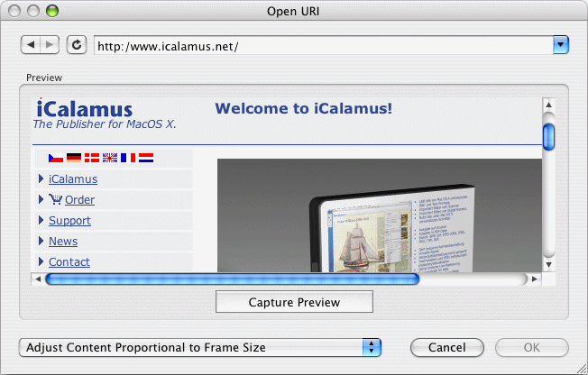This screenshot has height=375, width=588.
Task: Select the Danish flag language icon
Action: 92,158
